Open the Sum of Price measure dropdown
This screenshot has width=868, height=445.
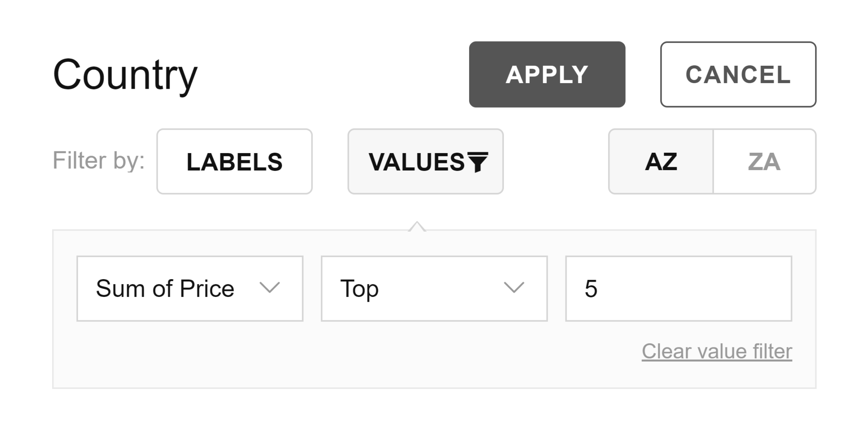[189, 288]
